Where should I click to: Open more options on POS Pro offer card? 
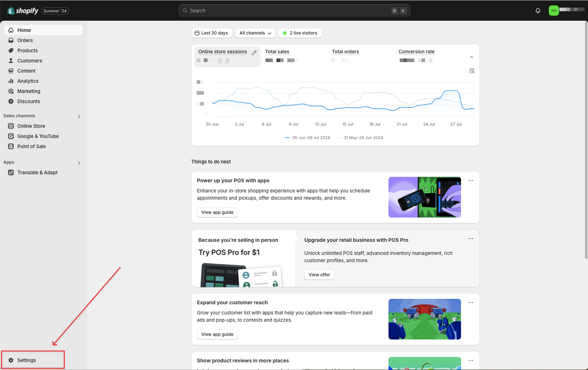(470, 239)
